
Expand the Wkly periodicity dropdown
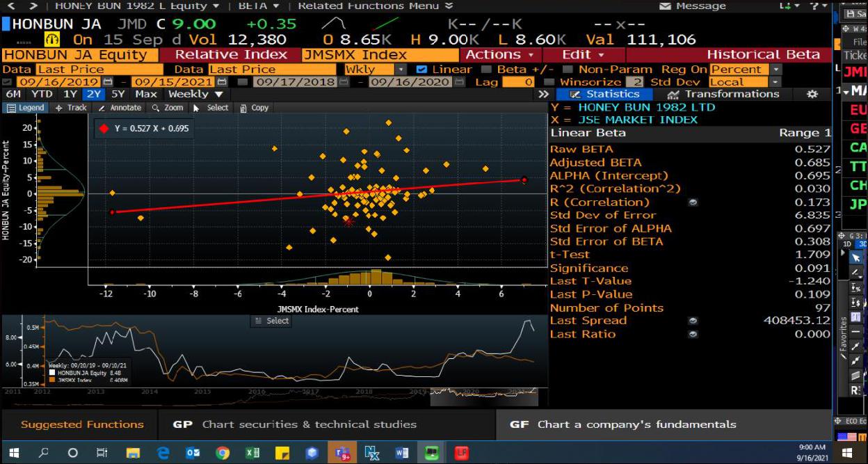pyautogui.click(x=401, y=70)
